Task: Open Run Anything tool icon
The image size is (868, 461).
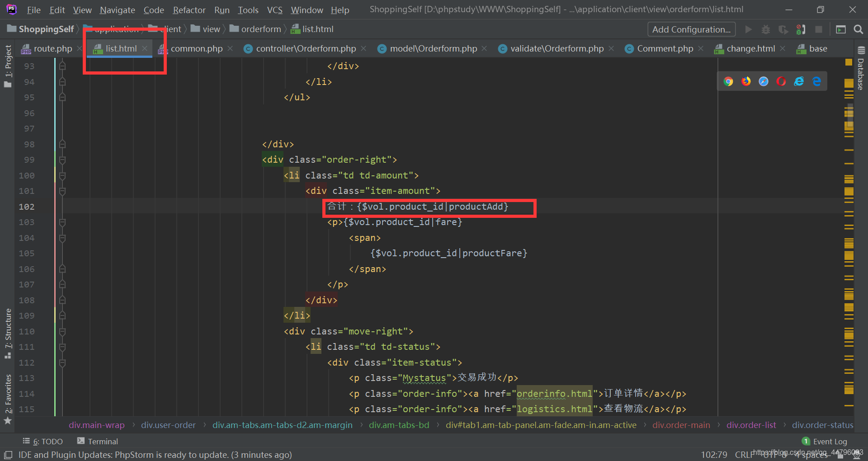Action: 841,29
